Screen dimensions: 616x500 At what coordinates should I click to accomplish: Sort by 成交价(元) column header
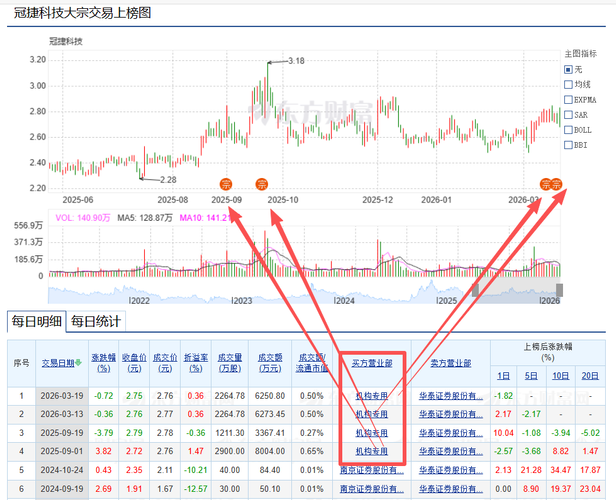165,363
